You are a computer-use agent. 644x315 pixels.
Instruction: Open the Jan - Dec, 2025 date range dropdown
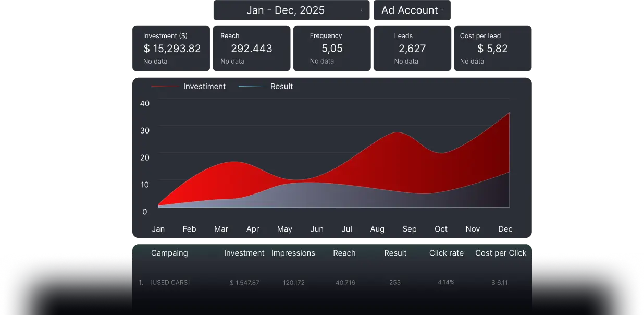tap(291, 10)
